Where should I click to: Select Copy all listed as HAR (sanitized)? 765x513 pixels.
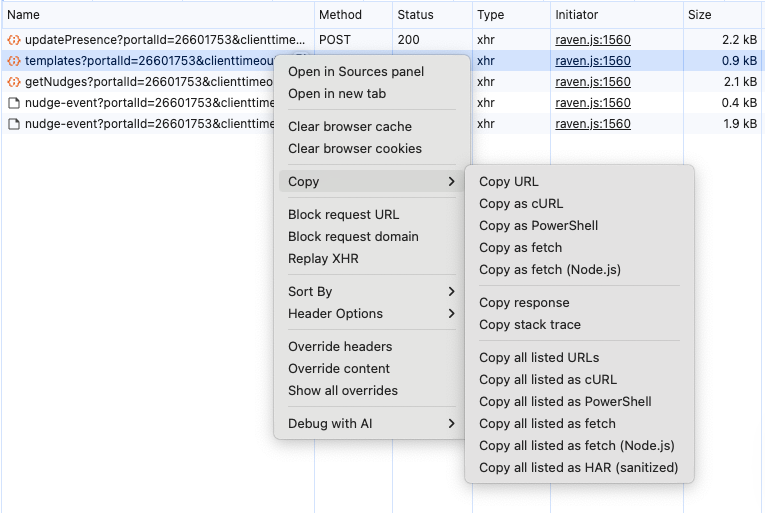pyautogui.click(x=578, y=468)
